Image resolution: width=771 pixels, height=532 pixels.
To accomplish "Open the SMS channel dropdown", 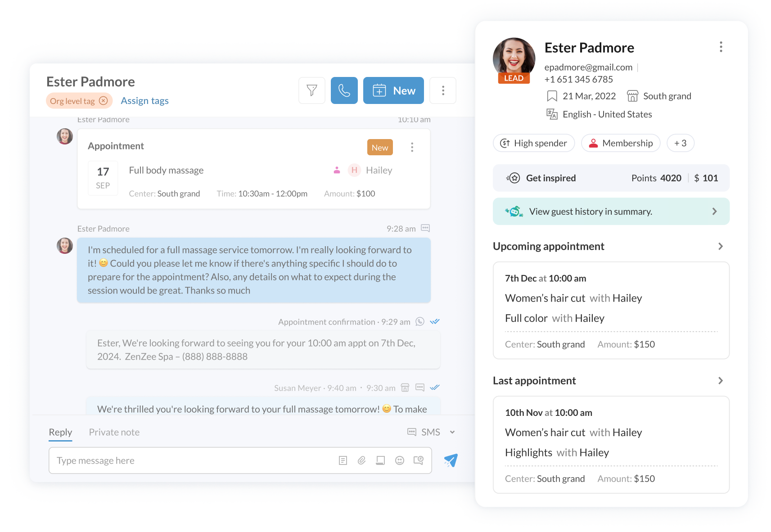I will pyautogui.click(x=452, y=432).
